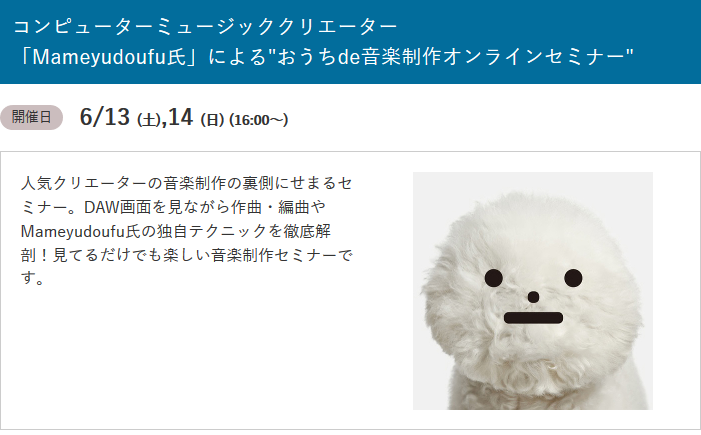Click the right black eye on the dog face
Viewport: 701px width, 435px height.
tap(573, 278)
